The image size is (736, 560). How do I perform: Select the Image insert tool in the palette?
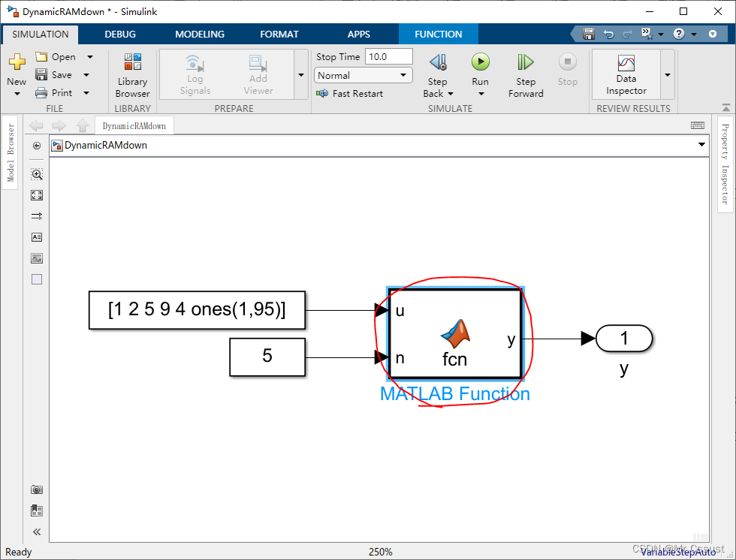[37, 258]
